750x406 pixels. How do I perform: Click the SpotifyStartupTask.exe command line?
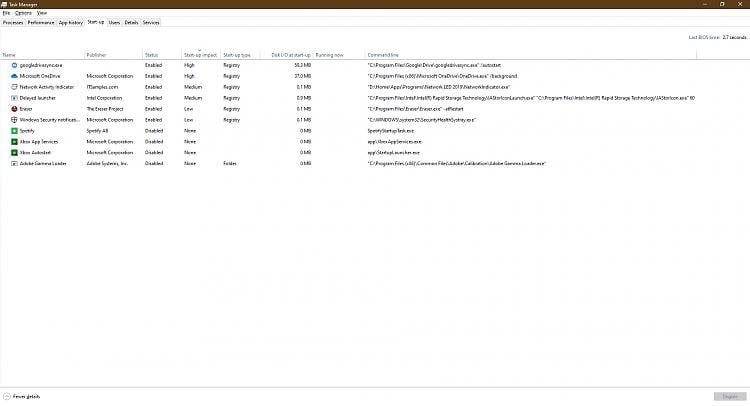point(391,131)
